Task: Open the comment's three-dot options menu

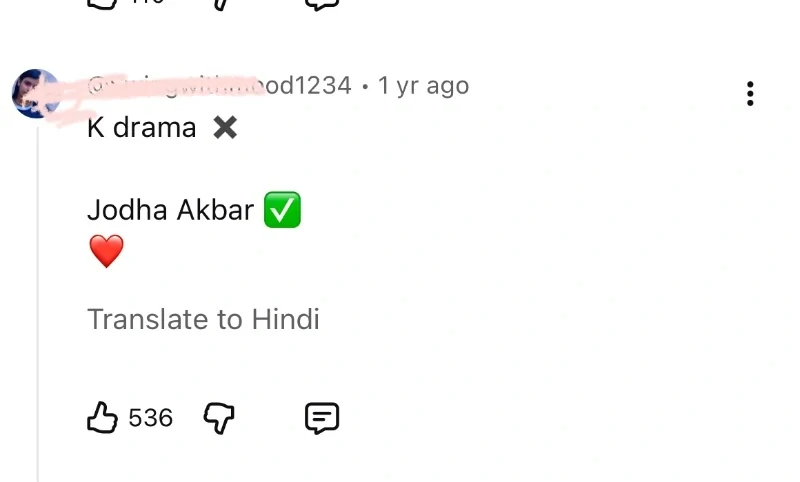Action: click(x=750, y=95)
